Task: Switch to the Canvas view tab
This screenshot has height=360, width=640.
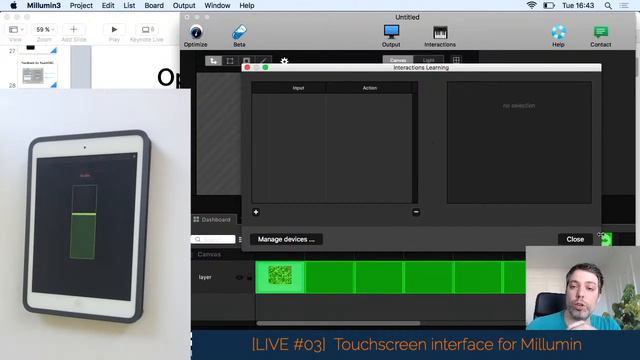Action: click(398, 60)
